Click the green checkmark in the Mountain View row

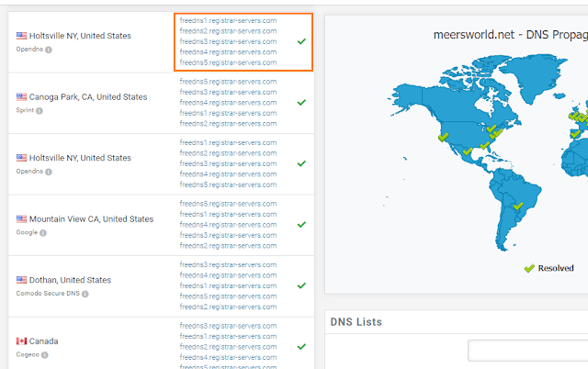click(x=301, y=224)
